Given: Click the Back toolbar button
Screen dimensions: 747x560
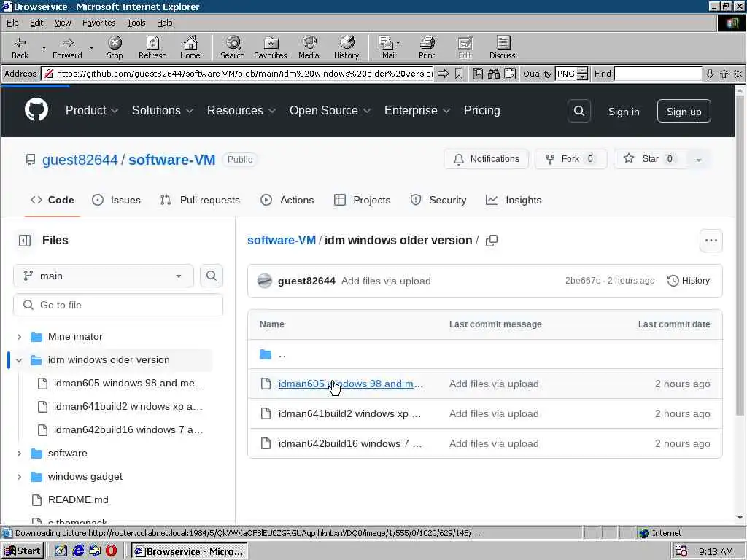Looking at the screenshot, I should point(20,47).
